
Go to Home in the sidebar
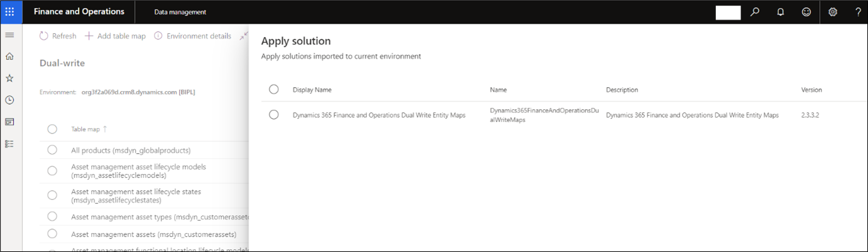pos(9,57)
